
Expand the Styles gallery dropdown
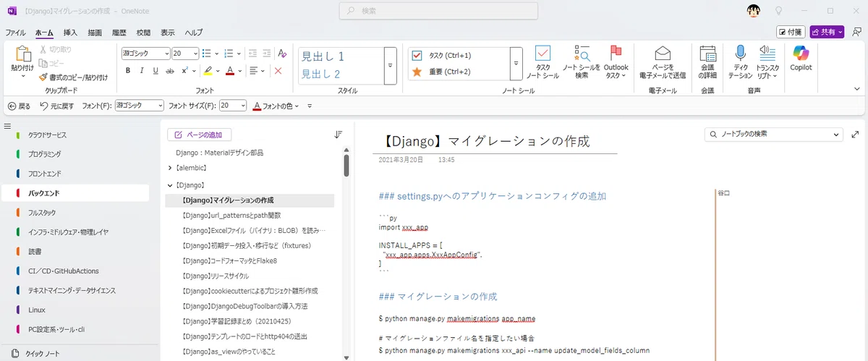click(391, 64)
